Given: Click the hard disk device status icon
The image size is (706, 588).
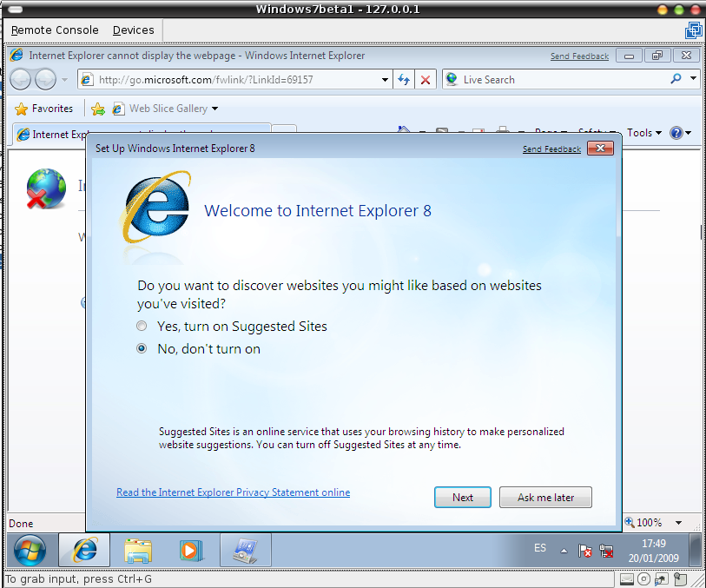Looking at the screenshot, I should (x=627, y=579).
